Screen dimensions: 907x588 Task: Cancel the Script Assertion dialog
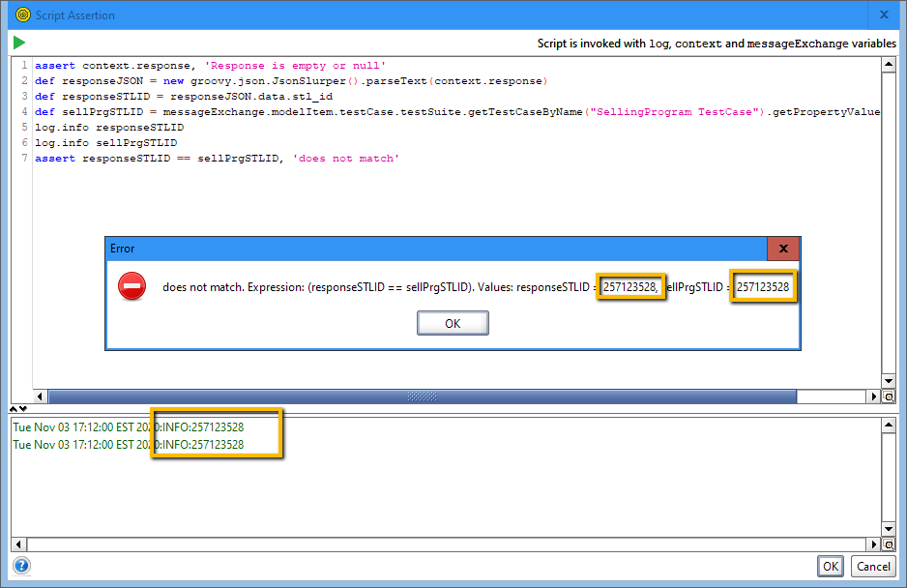click(x=873, y=567)
